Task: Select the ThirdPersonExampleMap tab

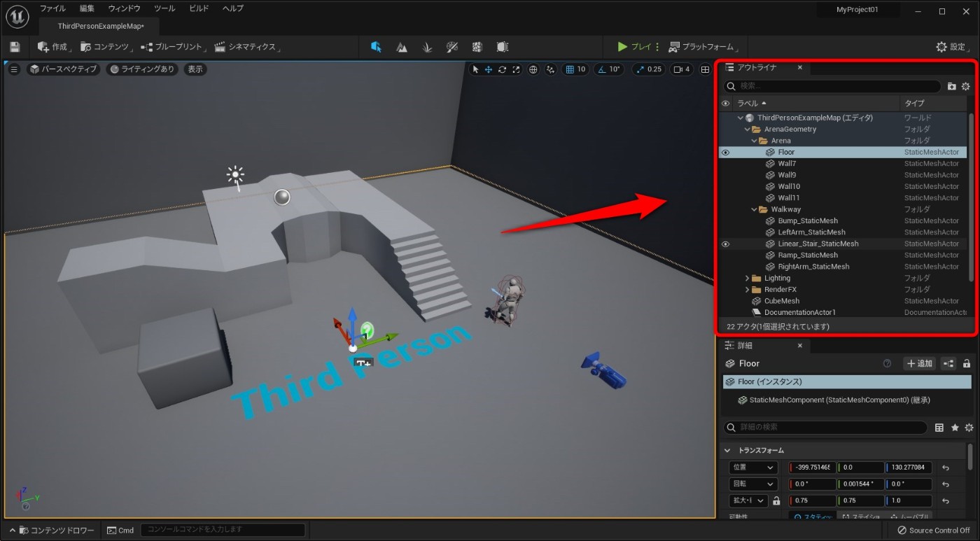Action: (x=99, y=26)
